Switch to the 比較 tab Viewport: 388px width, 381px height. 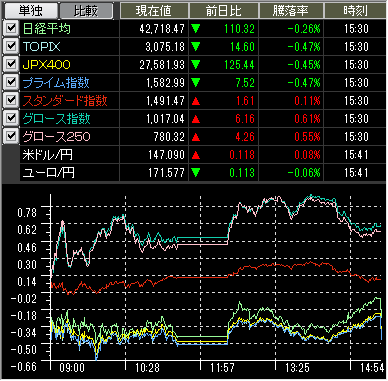(x=86, y=11)
